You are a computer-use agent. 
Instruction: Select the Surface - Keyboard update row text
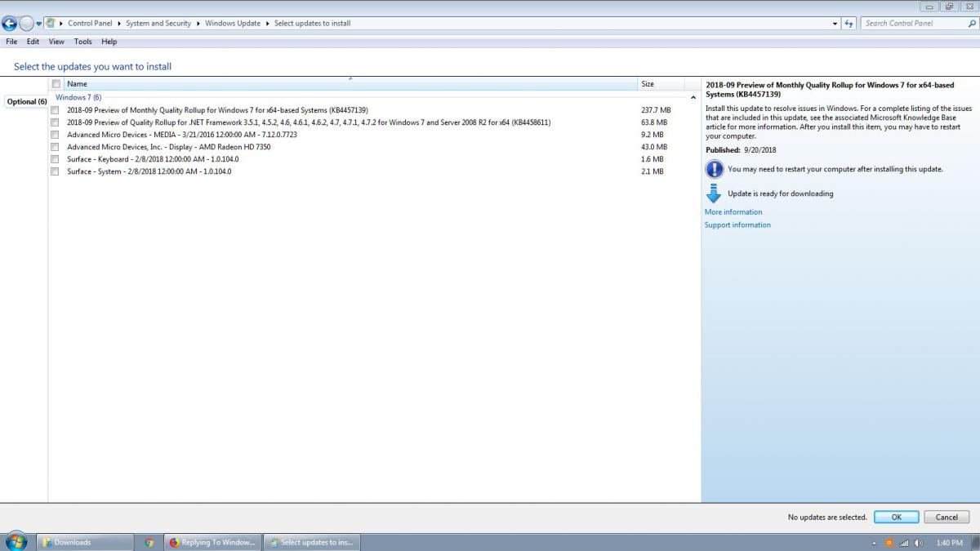[153, 159]
